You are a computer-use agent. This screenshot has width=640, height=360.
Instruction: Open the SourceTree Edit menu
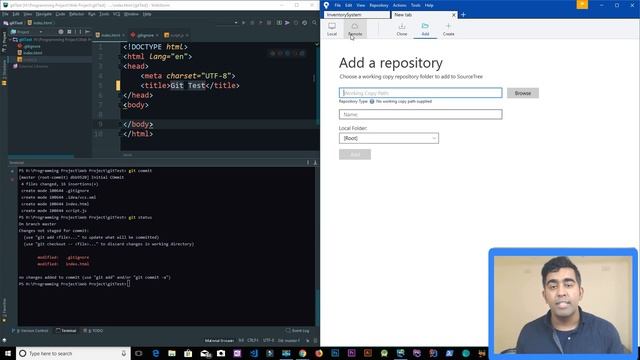point(348,5)
